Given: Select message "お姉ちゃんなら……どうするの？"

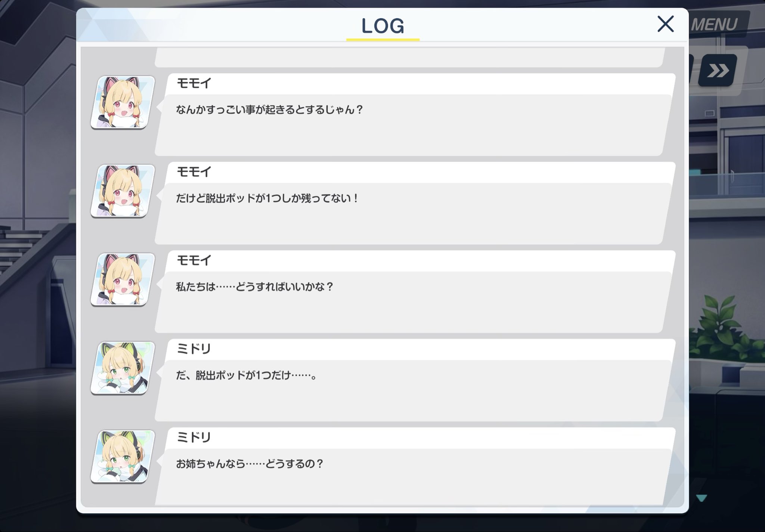Looking at the screenshot, I should [x=250, y=464].
